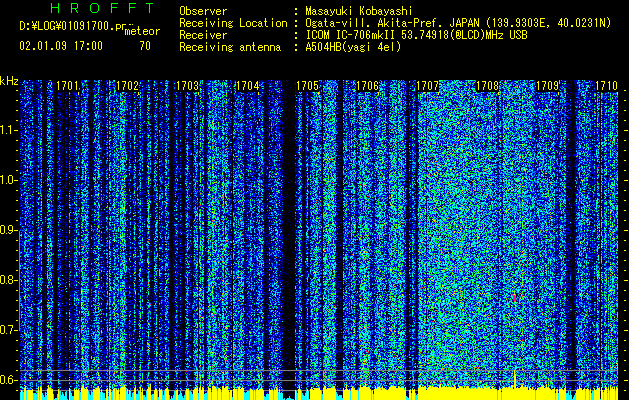Viewport: 629px width, 400px height.
Task: Click the 1704 time marker
Action: [248, 86]
